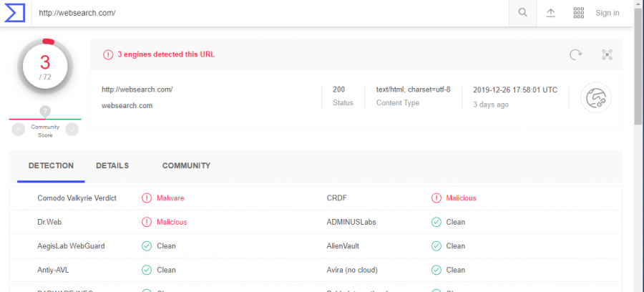
Task: Click the VirusTotal sigma logo
Action: [x=15, y=13]
